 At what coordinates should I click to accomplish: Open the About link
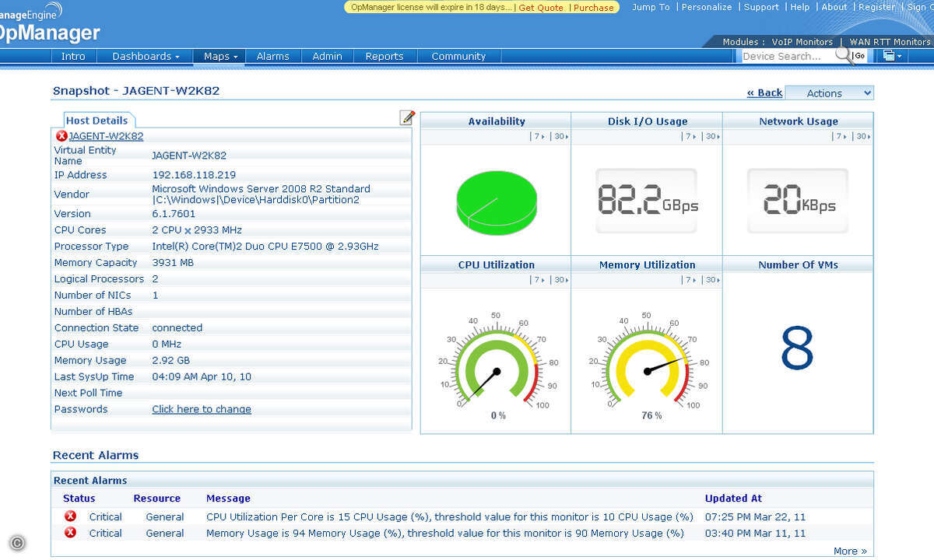(834, 7)
